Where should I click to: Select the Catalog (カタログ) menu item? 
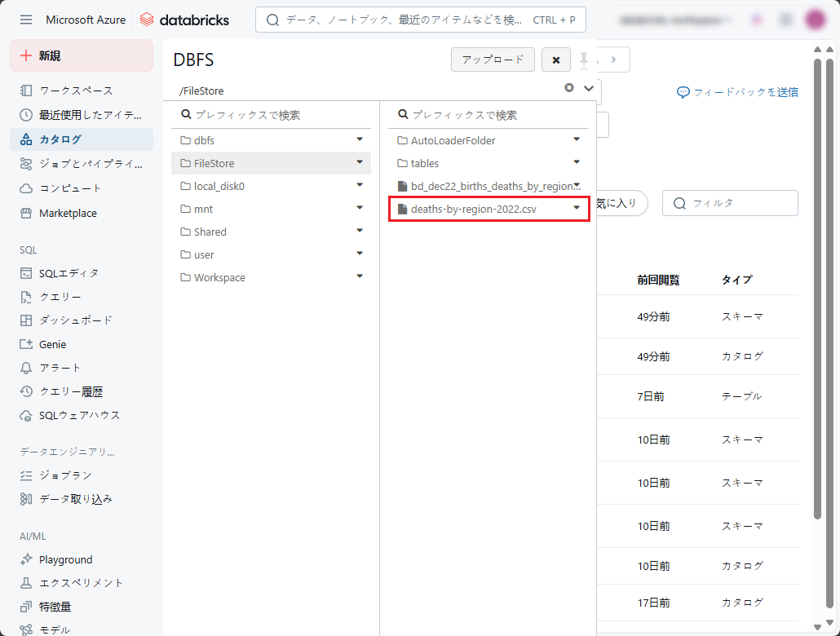[60, 139]
